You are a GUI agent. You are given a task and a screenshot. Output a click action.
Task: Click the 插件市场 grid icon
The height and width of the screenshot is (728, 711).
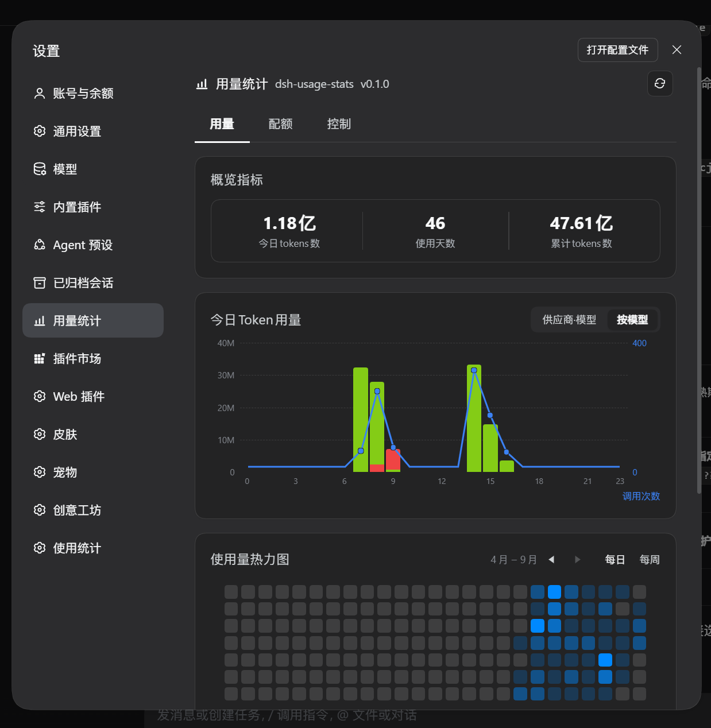tap(40, 359)
